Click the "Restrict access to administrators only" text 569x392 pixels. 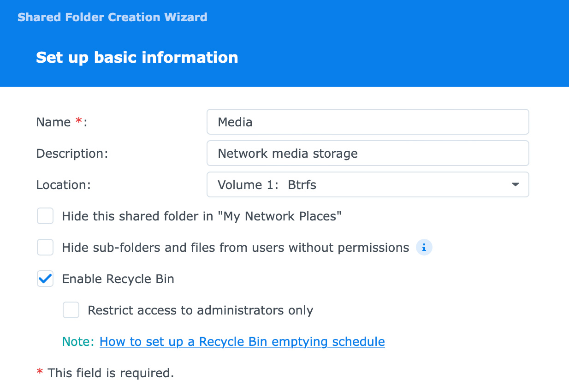201,310
